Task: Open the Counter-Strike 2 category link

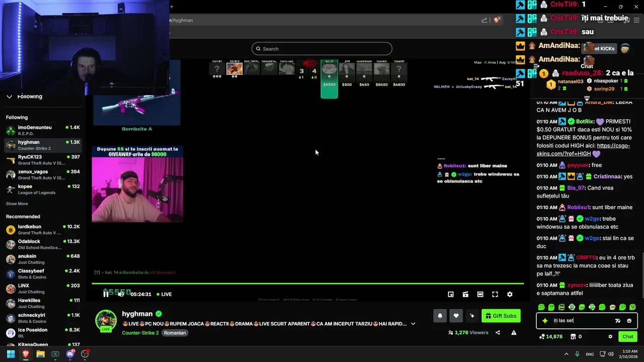Action: (x=140, y=333)
